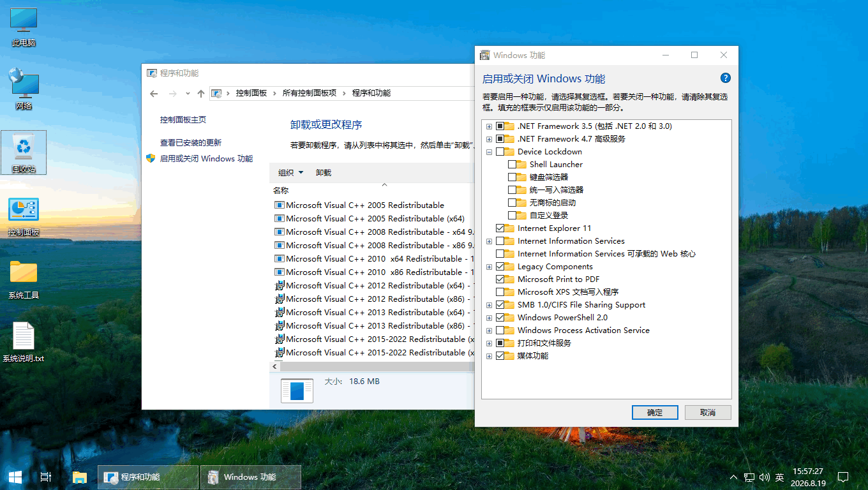
Task: Expand the Legacy Components node
Action: coord(490,267)
